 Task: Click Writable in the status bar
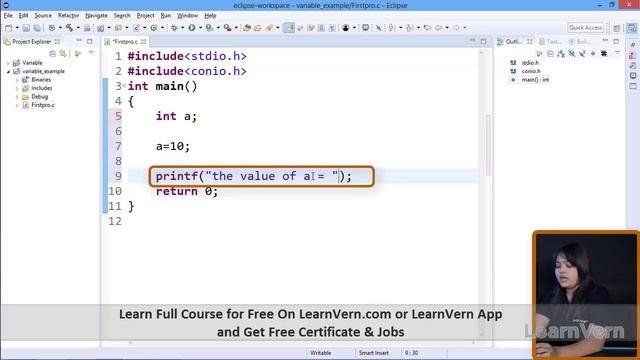(320, 353)
